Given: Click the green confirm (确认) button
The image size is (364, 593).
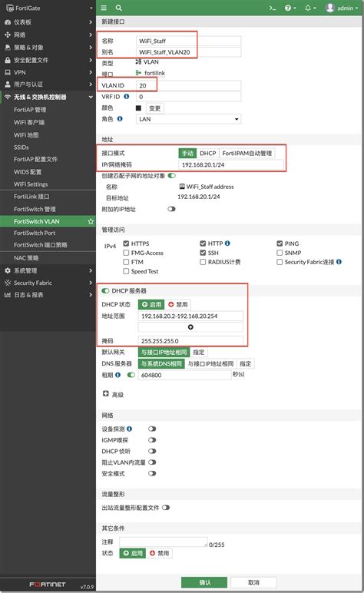Looking at the screenshot, I should [x=204, y=582].
